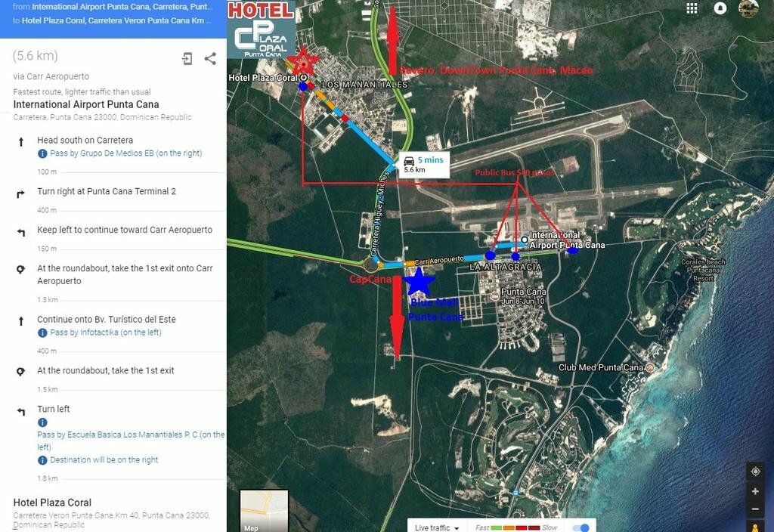Click the send directions to phone icon

click(x=187, y=59)
